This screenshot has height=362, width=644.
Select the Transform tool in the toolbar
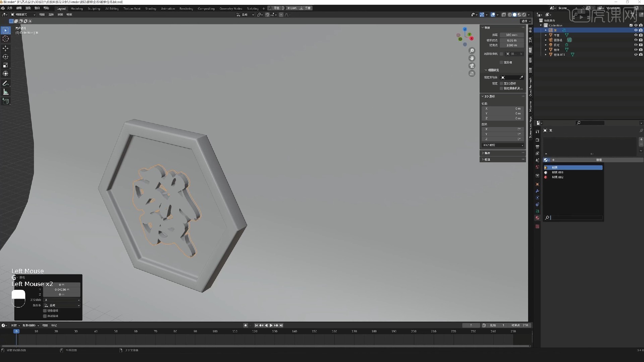[x=5, y=74]
